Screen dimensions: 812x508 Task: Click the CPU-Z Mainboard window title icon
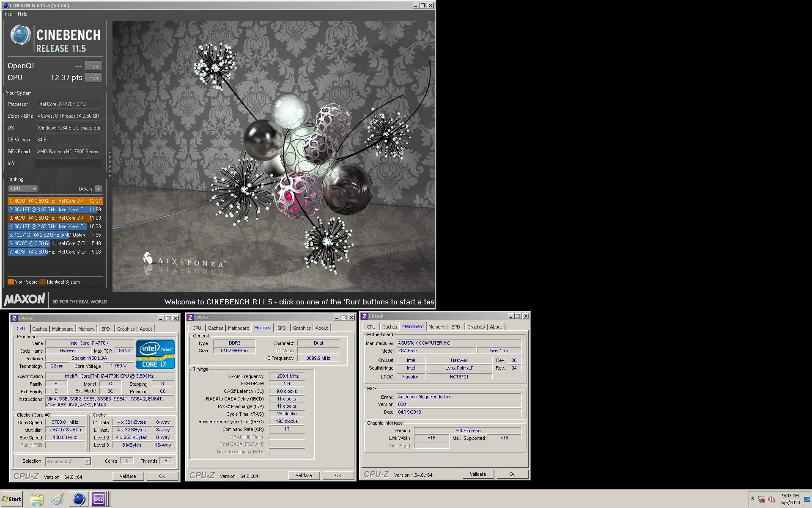(x=364, y=316)
